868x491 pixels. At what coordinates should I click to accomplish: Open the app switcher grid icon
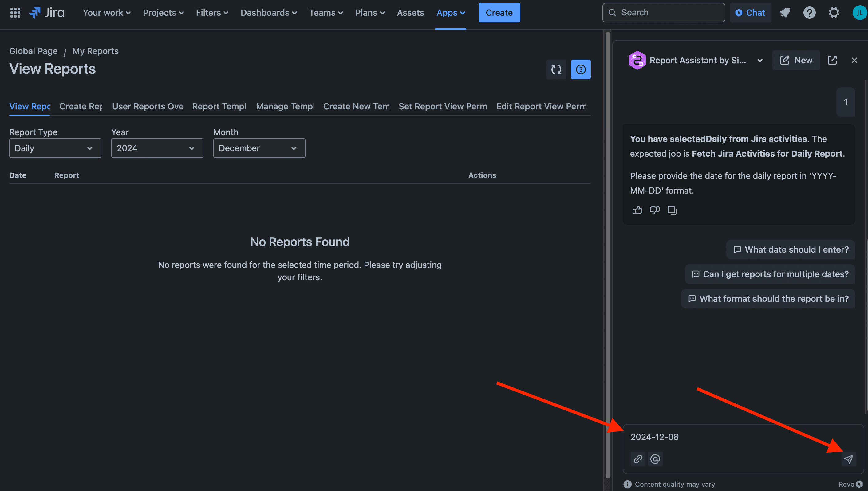click(x=15, y=13)
